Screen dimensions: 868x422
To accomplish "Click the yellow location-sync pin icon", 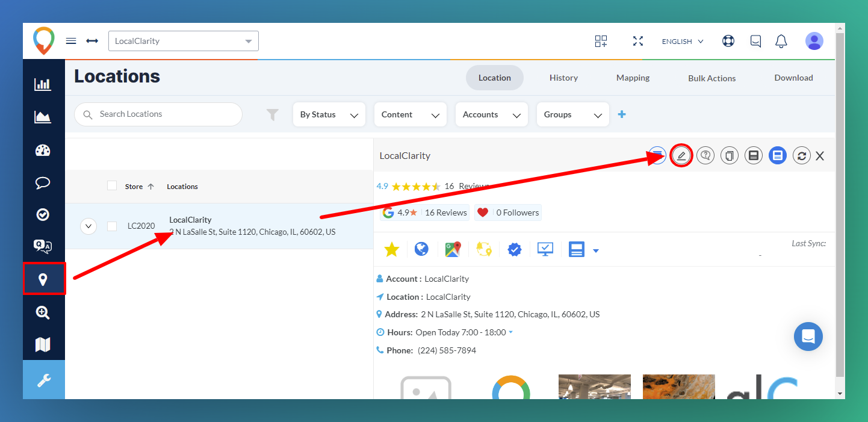I will 484,249.
